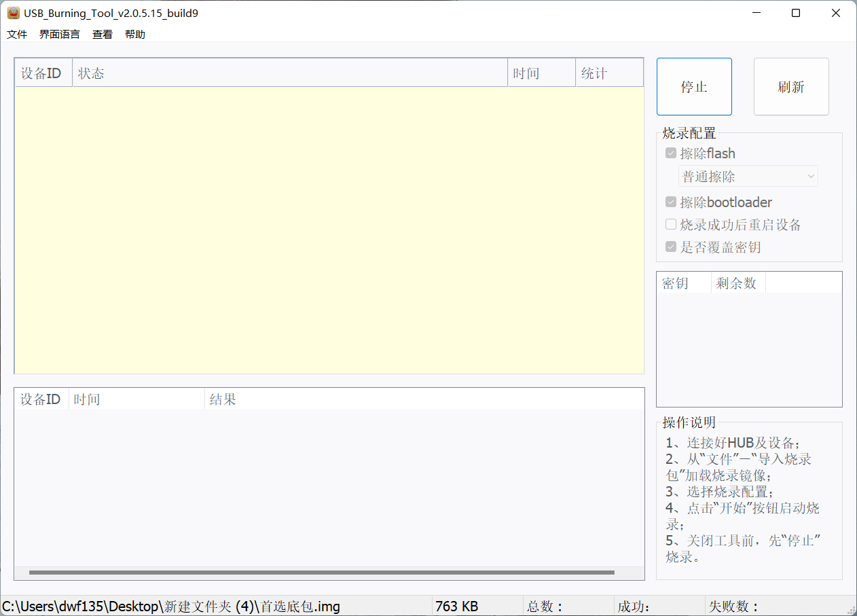
Task: Click the 停止 button
Action: pyautogui.click(x=694, y=87)
